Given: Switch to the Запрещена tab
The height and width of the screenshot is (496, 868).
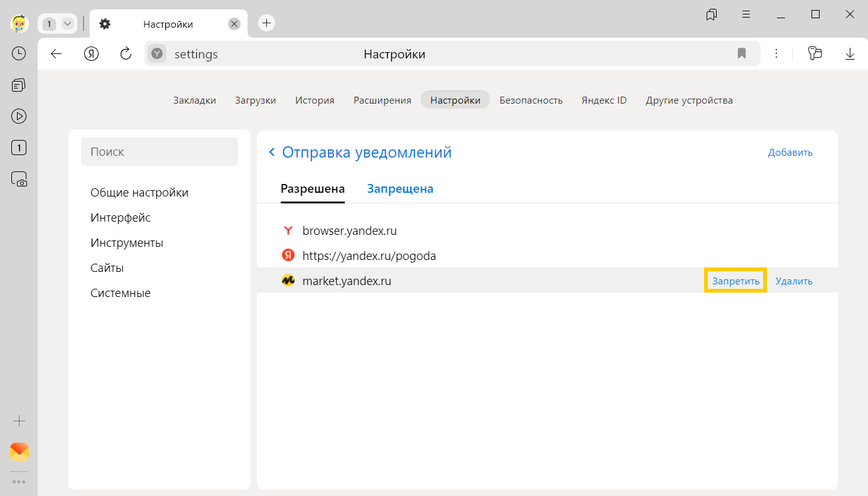Looking at the screenshot, I should tap(400, 188).
